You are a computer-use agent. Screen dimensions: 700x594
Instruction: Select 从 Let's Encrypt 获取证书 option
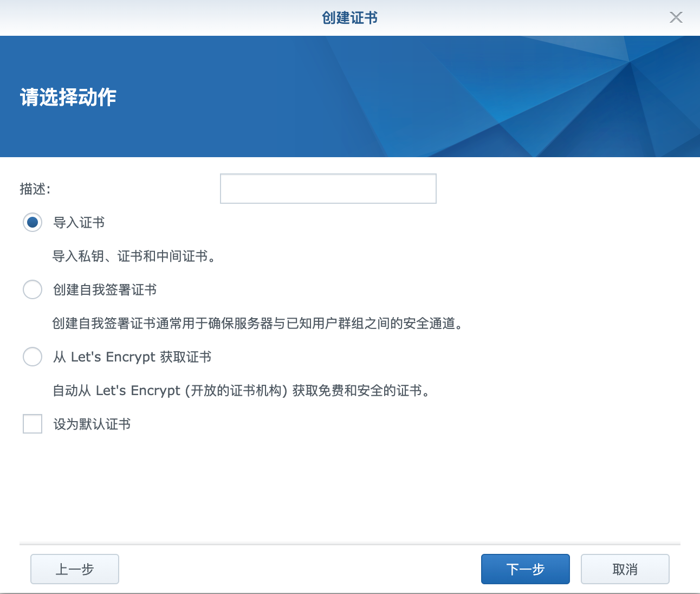pos(32,357)
